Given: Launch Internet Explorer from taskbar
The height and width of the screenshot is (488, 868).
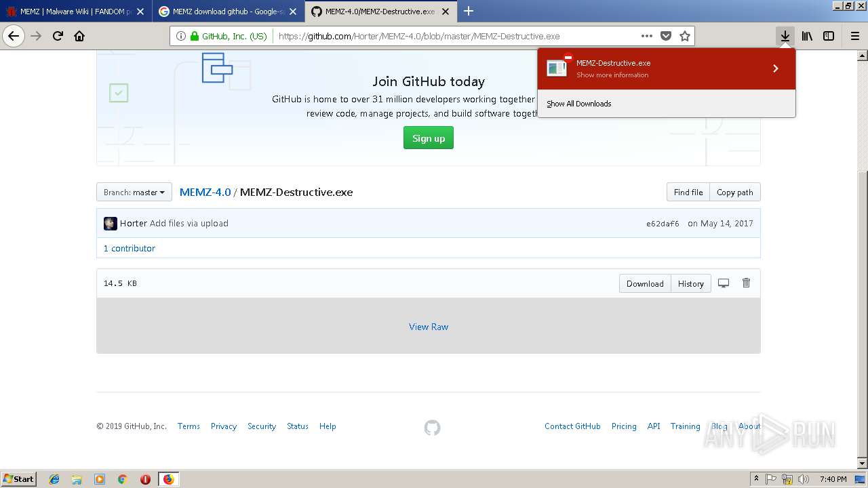Looking at the screenshot, I should (x=54, y=479).
